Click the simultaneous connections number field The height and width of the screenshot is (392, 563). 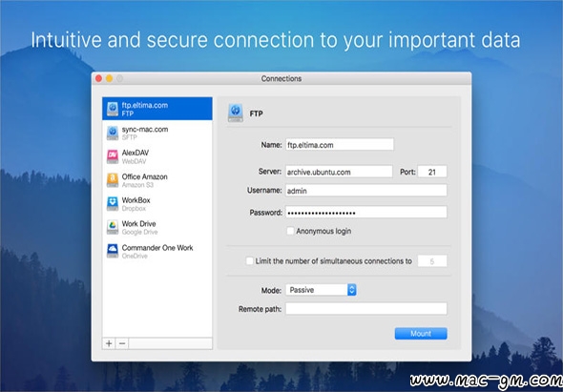coord(432,261)
